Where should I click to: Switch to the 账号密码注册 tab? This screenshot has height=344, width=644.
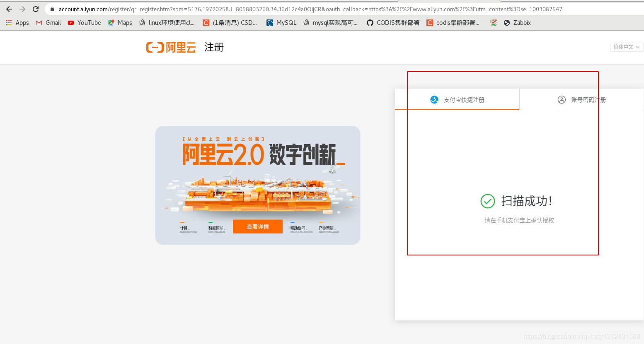tap(581, 99)
